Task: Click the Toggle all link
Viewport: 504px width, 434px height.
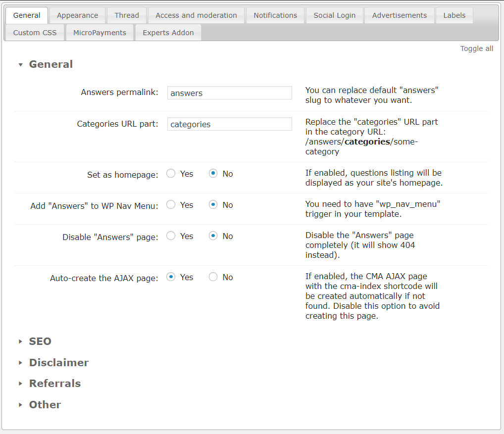Action: point(476,48)
